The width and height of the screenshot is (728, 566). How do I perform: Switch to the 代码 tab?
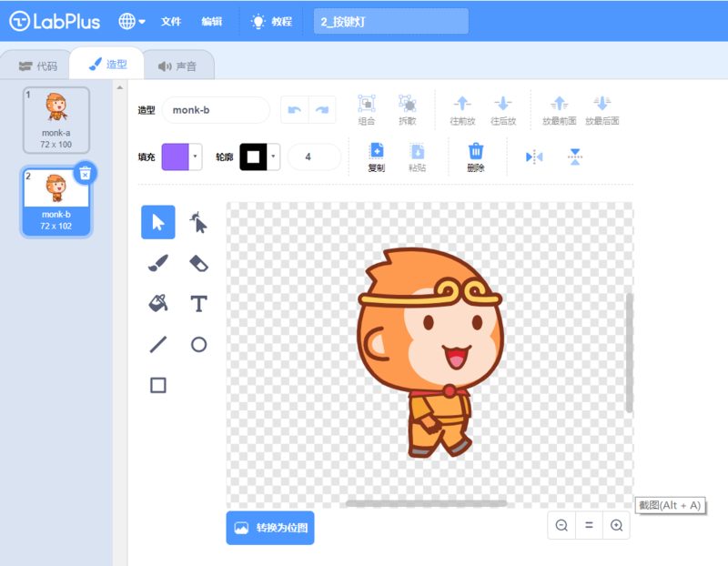coord(38,66)
